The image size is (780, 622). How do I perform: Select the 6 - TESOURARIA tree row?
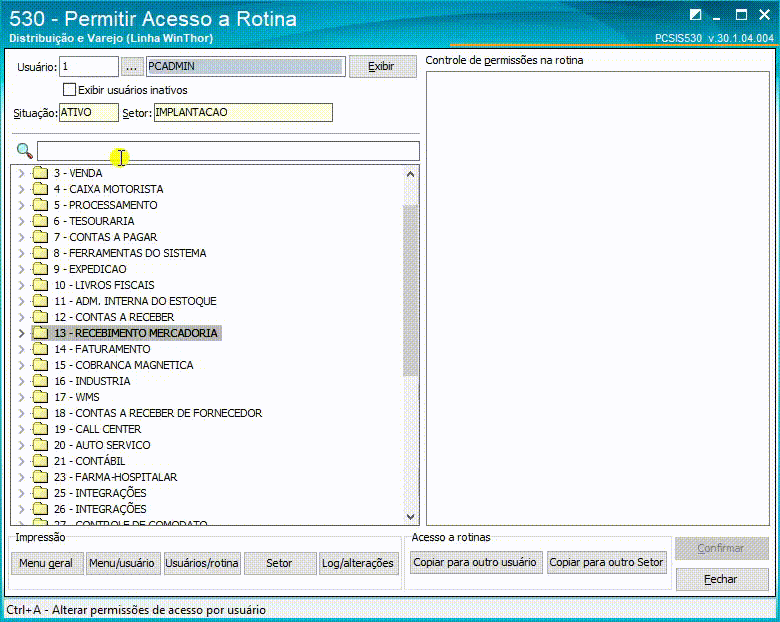[94, 221]
